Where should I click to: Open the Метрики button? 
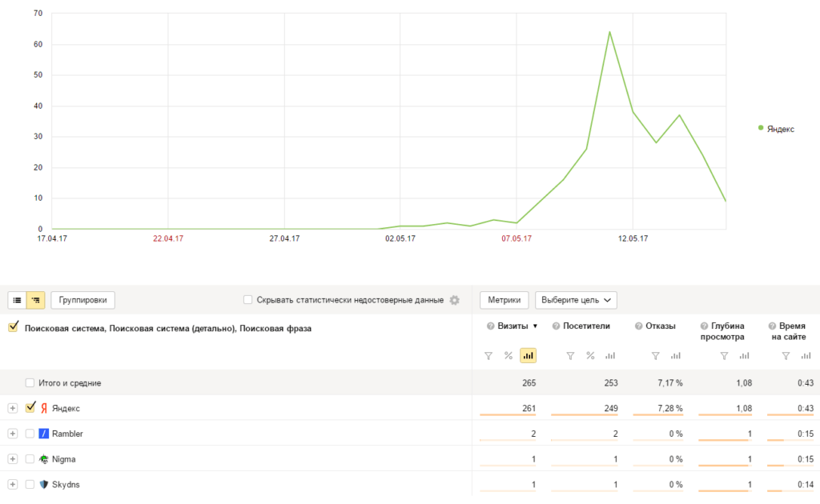tap(504, 300)
